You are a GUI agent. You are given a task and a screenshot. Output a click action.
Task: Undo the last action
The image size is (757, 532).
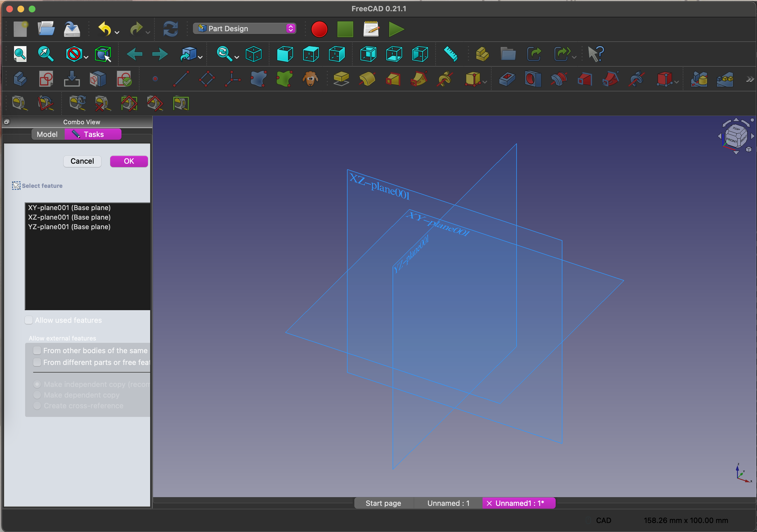[105, 29]
